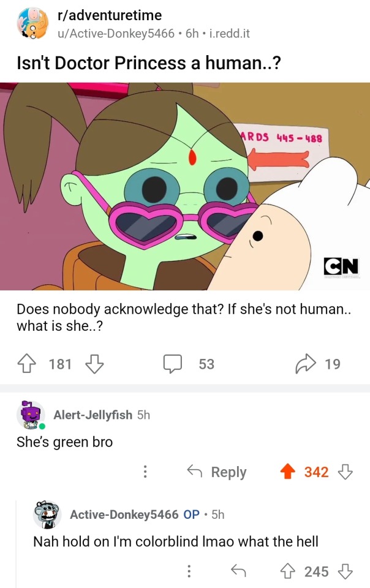Image resolution: width=370 pixels, height=588 pixels.
Task: Open three-dot menu on OP's reply
Action: pyautogui.click(x=189, y=571)
